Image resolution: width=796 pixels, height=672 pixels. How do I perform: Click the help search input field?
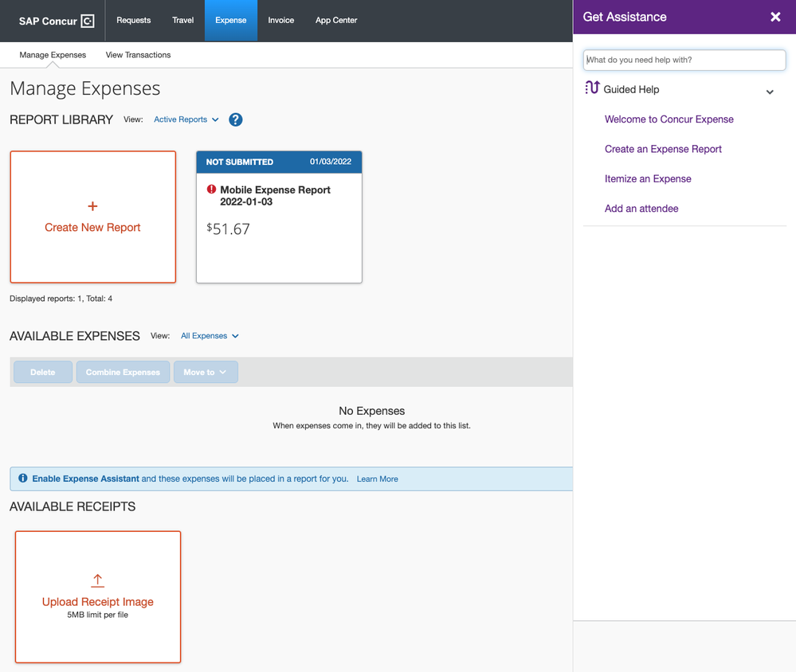684,60
